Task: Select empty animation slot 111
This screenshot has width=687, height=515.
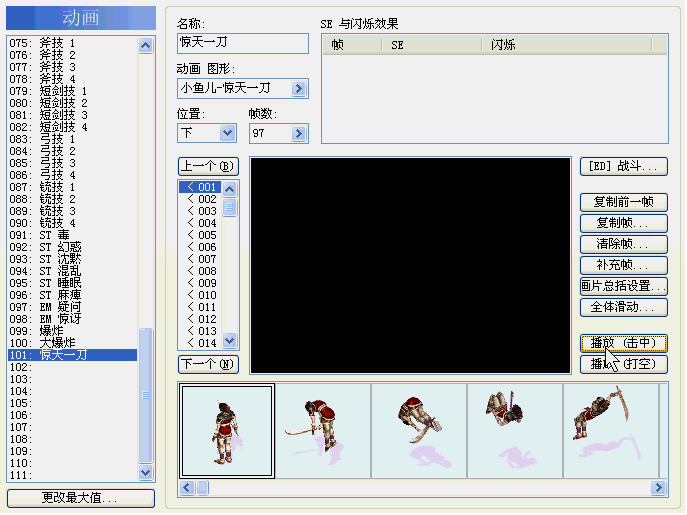Action: tap(72, 475)
